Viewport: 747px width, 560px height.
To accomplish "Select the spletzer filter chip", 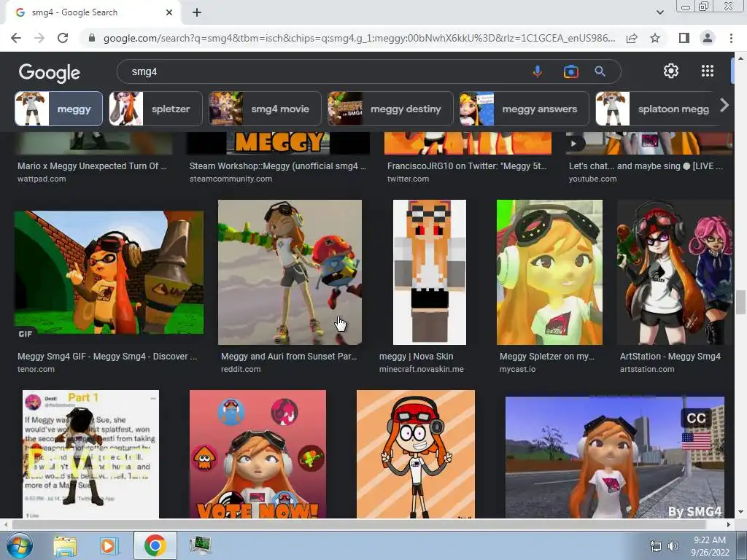I will click(156, 109).
